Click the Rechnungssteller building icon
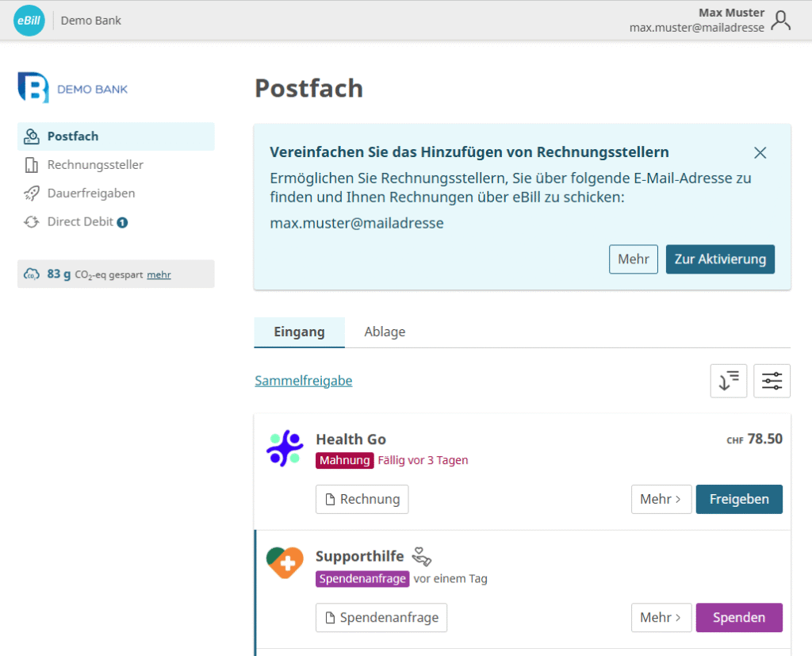The image size is (812, 656). coord(32,165)
